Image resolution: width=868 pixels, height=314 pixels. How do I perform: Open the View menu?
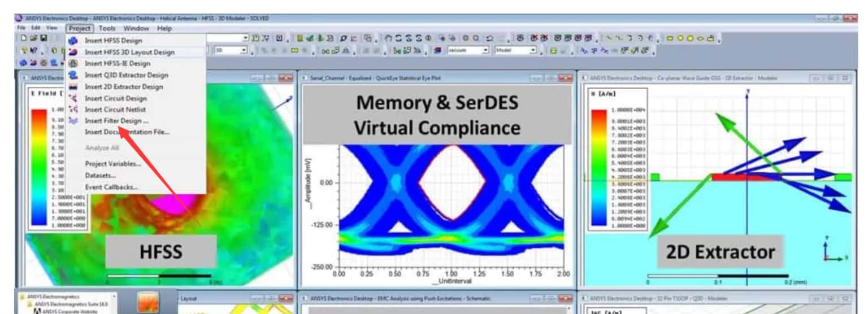click(52, 28)
